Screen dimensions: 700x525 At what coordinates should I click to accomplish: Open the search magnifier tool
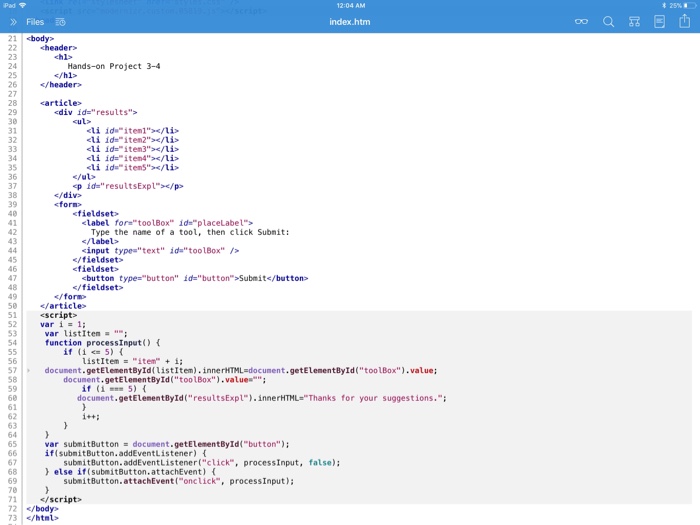(x=608, y=21)
